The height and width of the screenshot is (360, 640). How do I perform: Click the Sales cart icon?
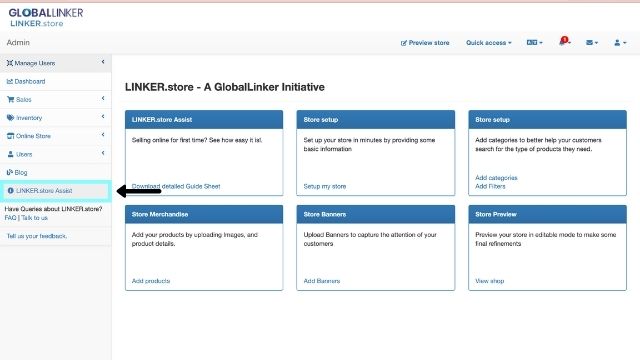pyautogui.click(x=11, y=99)
